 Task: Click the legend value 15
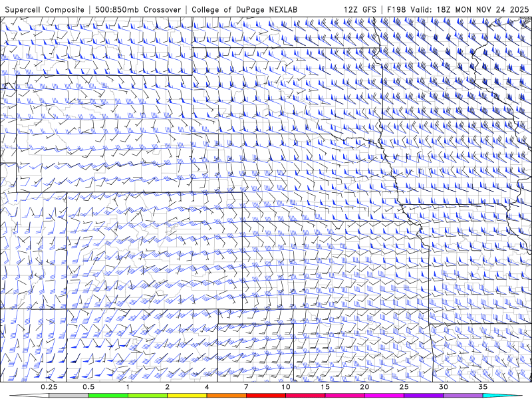coord(325,387)
